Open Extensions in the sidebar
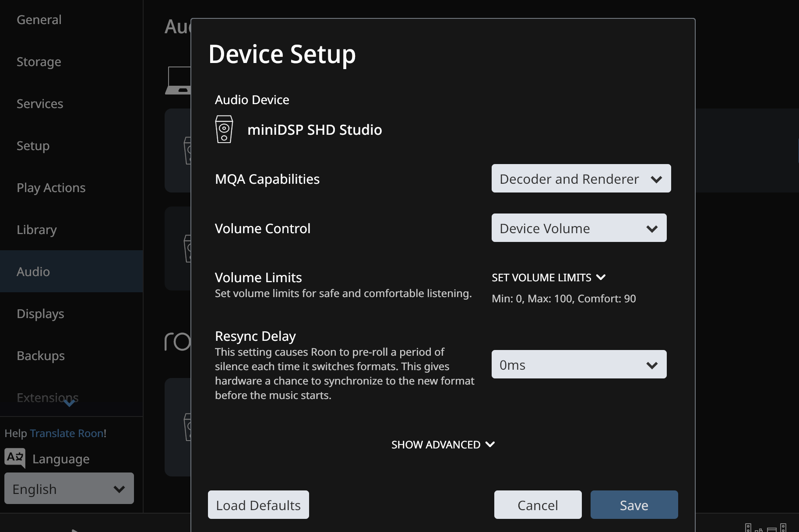The height and width of the screenshot is (532, 799). click(48, 398)
